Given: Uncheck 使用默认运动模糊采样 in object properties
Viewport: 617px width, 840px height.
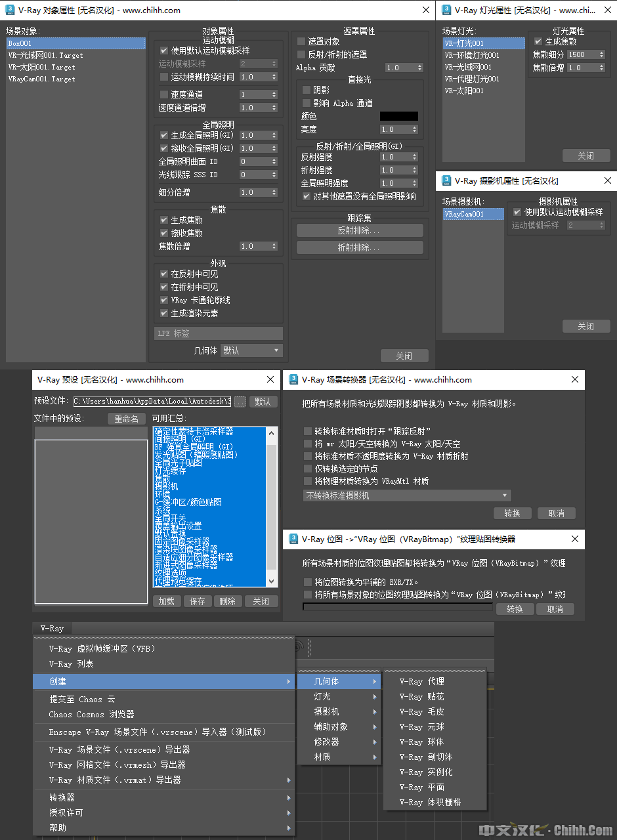Looking at the screenshot, I should 165,51.
